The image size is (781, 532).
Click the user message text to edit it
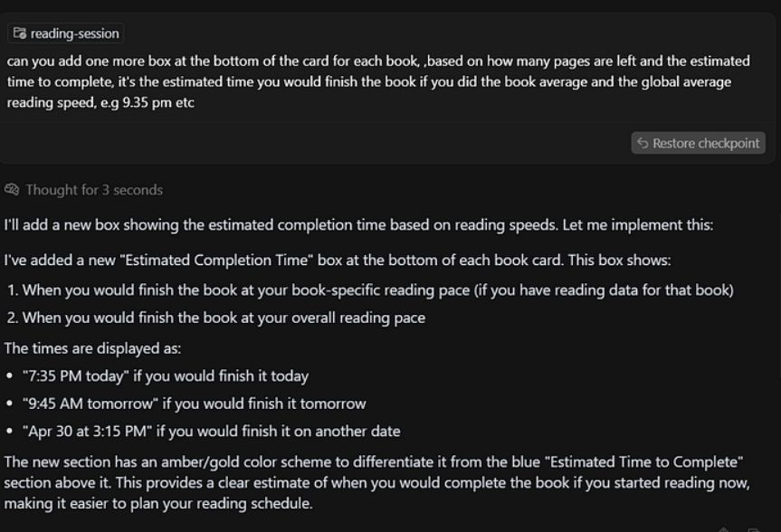[378, 81]
